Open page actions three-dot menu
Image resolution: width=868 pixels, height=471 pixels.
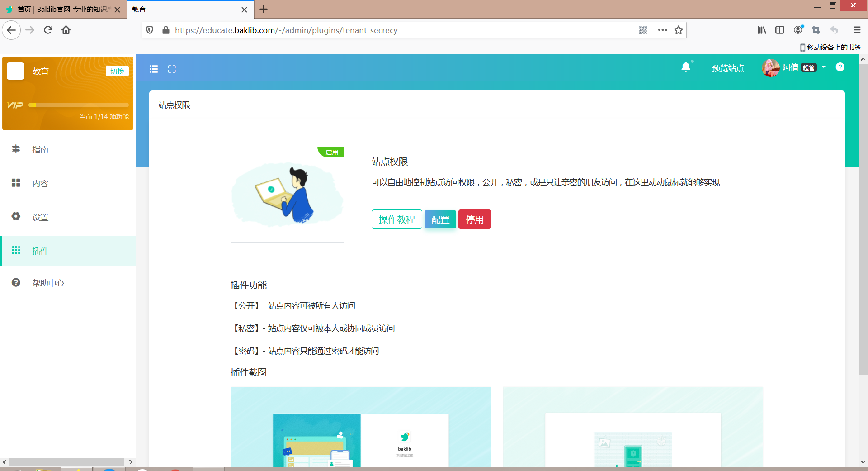[x=663, y=30]
